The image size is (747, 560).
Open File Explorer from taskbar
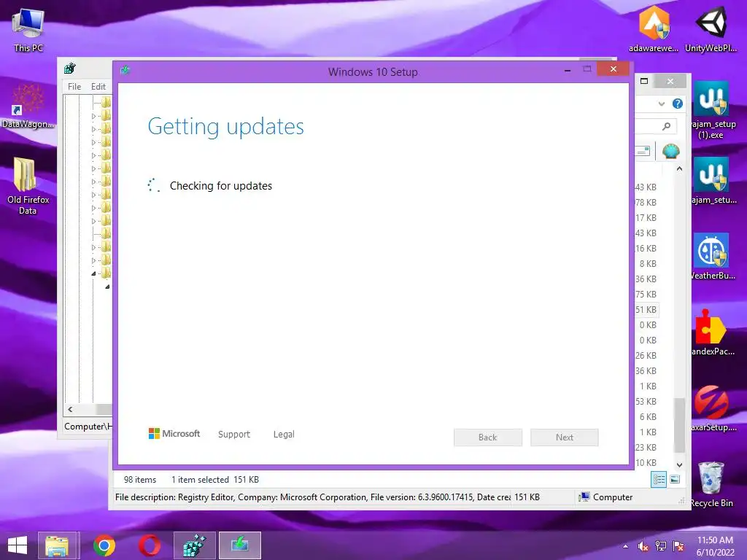point(57,545)
